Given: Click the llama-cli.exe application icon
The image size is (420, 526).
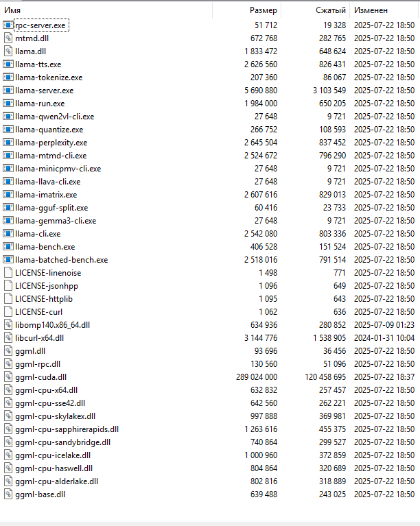Looking at the screenshot, I should (x=8, y=233).
